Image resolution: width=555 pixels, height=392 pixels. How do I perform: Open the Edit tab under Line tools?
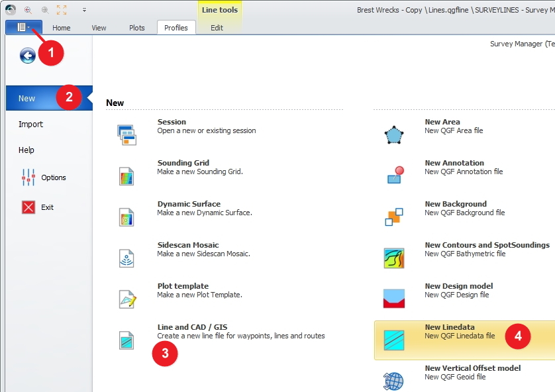click(217, 28)
